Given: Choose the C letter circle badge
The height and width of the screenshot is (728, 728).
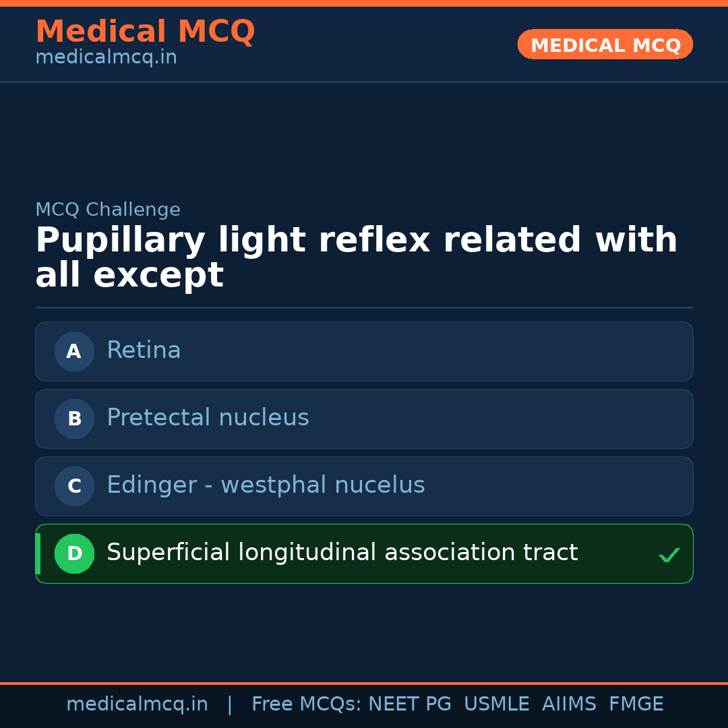Looking at the screenshot, I should coord(74,487).
